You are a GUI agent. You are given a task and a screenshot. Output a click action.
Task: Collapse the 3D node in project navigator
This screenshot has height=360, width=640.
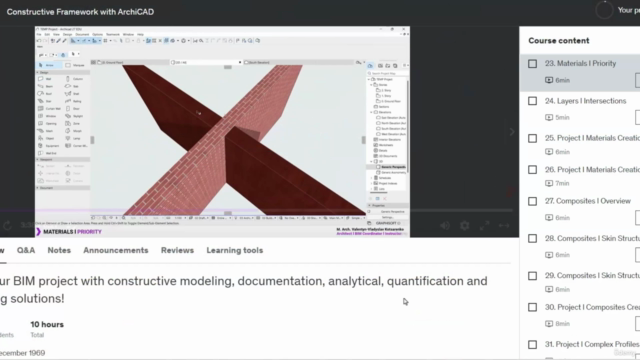pyautogui.click(x=371, y=161)
